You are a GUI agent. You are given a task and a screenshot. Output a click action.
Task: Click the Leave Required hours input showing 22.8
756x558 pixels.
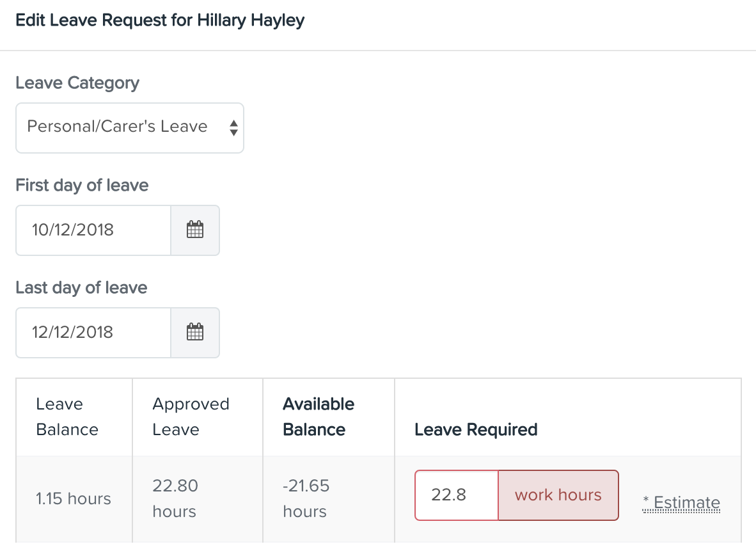click(x=457, y=495)
